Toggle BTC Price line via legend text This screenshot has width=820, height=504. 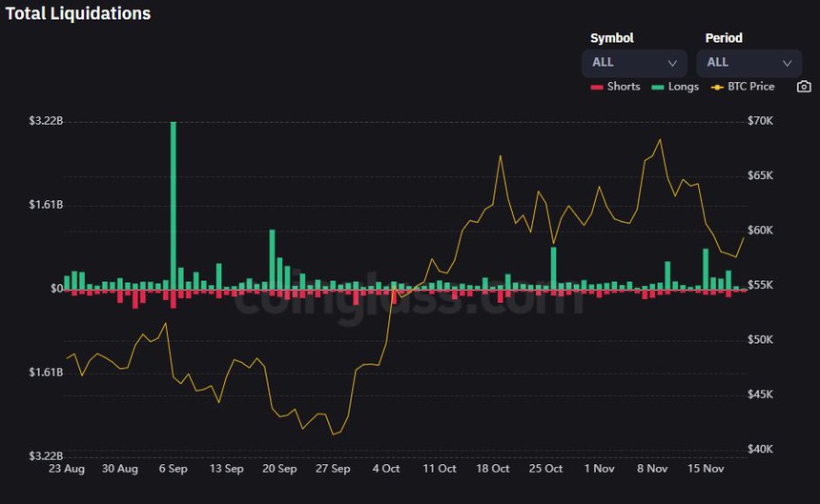pyautogui.click(x=750, y=87)
